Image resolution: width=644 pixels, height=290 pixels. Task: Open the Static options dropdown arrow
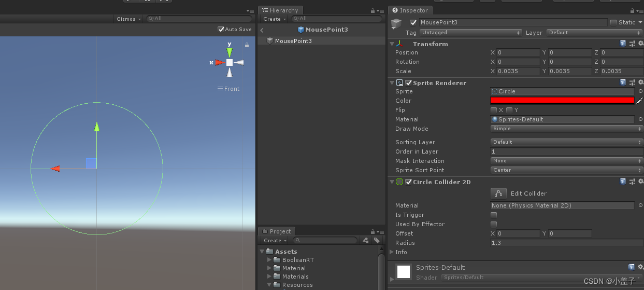[x=640, y=22]
